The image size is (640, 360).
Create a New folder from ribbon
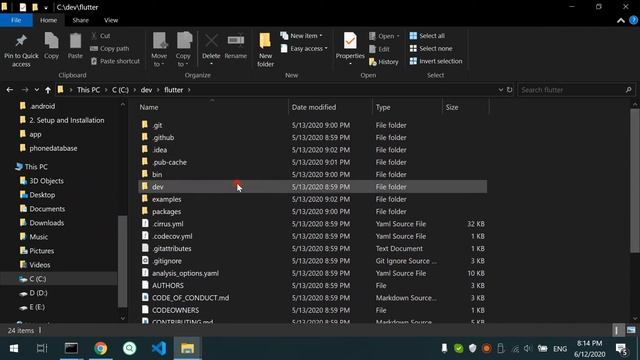click(x=265, y=50)
